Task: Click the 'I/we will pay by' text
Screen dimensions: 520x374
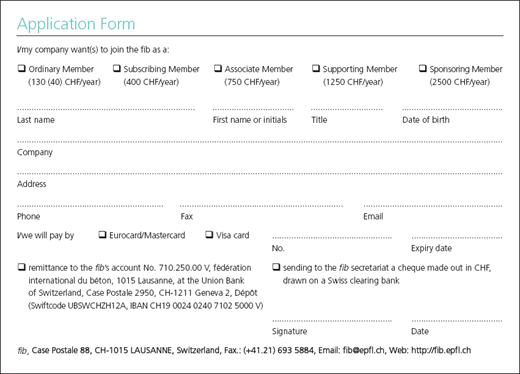Action: tap(46, 235)
